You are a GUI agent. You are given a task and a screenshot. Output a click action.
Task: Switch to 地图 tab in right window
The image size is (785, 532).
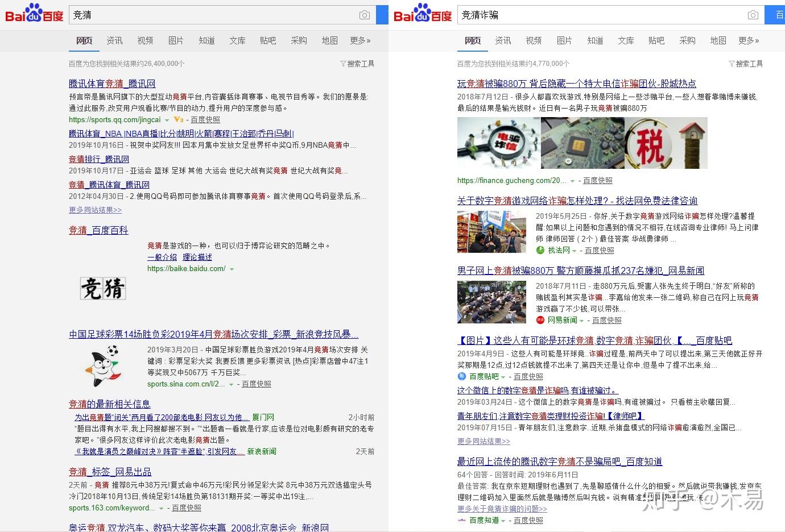pyautogui.click(x=718, y=40)
